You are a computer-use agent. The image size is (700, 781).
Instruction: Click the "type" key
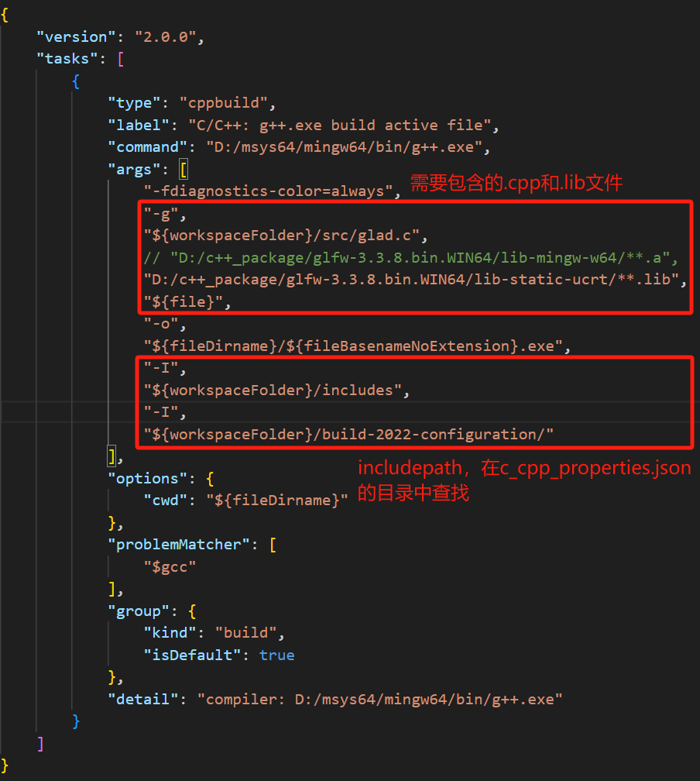(134, 103)
